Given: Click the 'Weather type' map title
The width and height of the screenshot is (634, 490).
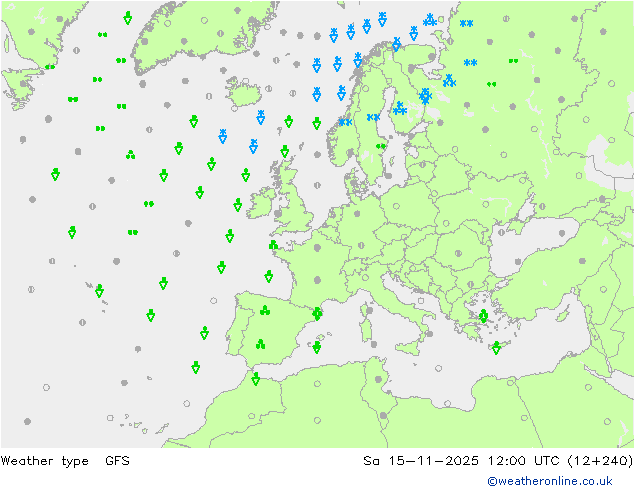Looking at the screenshot, I should point(44,461).
